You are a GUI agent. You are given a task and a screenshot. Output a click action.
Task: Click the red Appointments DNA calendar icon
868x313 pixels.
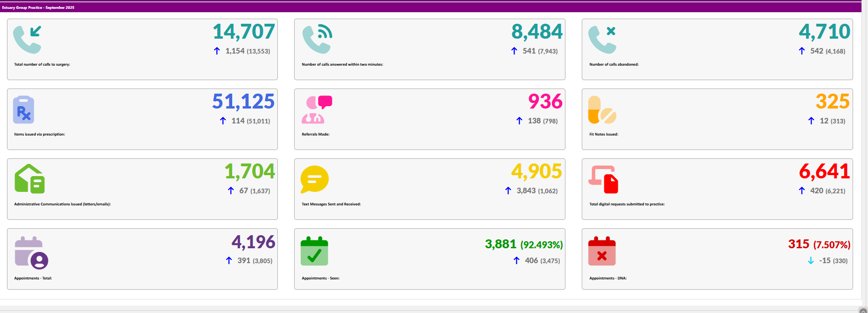point(602,252)
